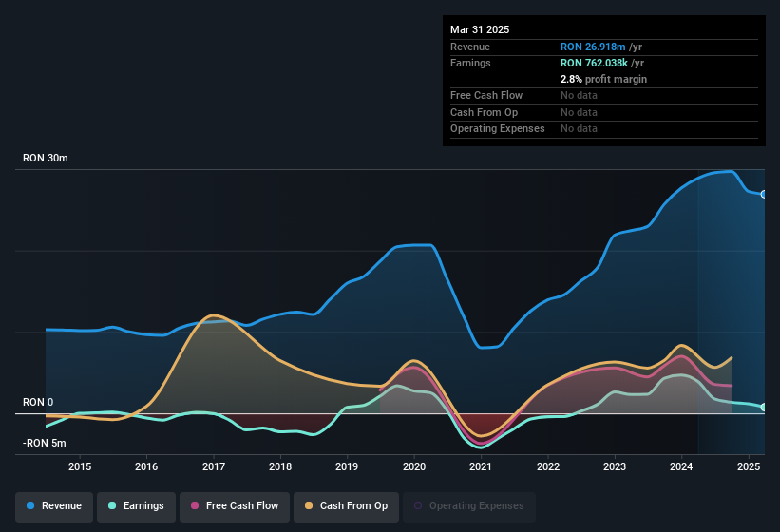Click the RON 762.038k earnings value
This screenshot has height=532, width=780.
point(594,63)
